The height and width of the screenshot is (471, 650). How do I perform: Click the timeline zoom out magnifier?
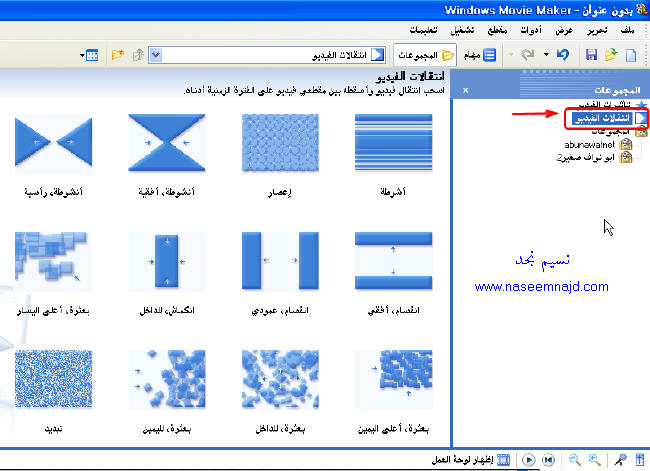click(x=575, y=459)
